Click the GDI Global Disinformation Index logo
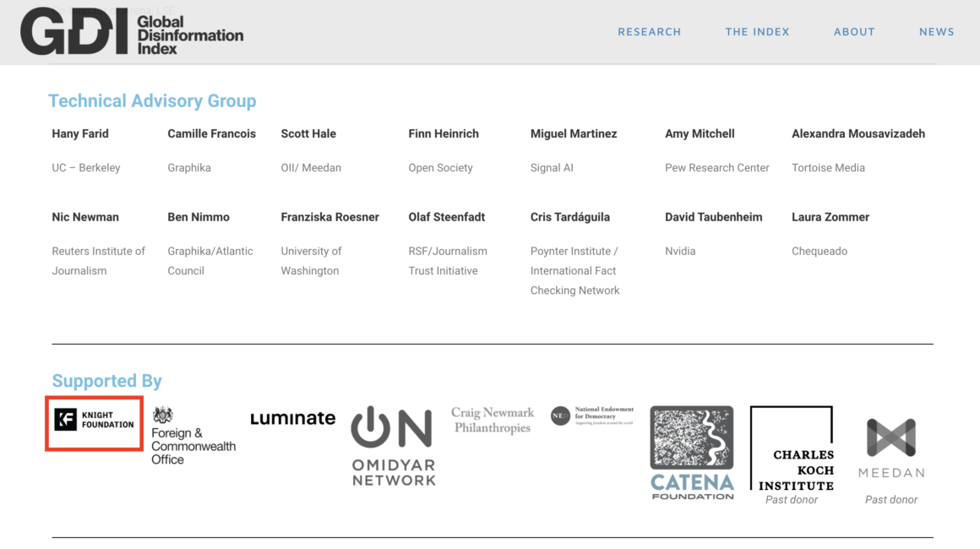Screen dimensions: 980x549 (132, 32)
